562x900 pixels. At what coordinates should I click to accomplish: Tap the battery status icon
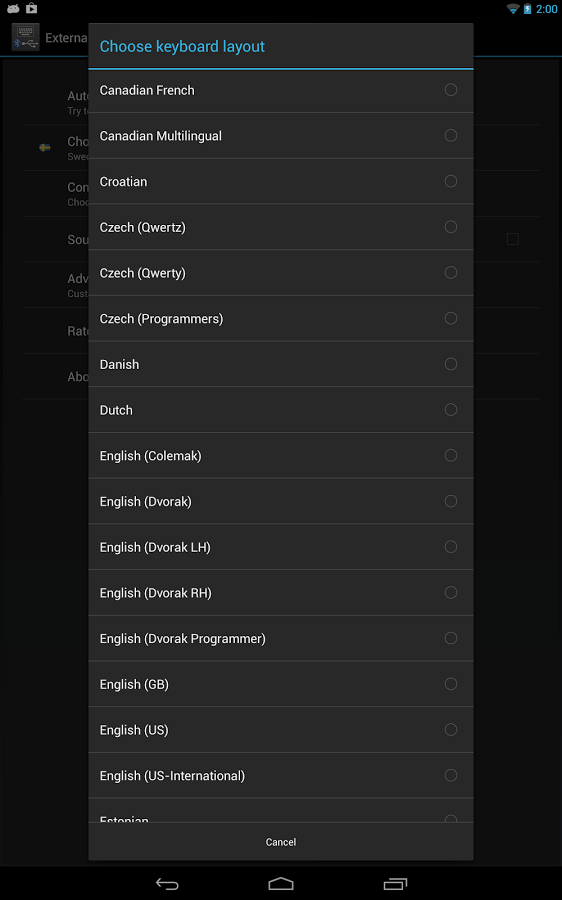[x=527, y=9]
